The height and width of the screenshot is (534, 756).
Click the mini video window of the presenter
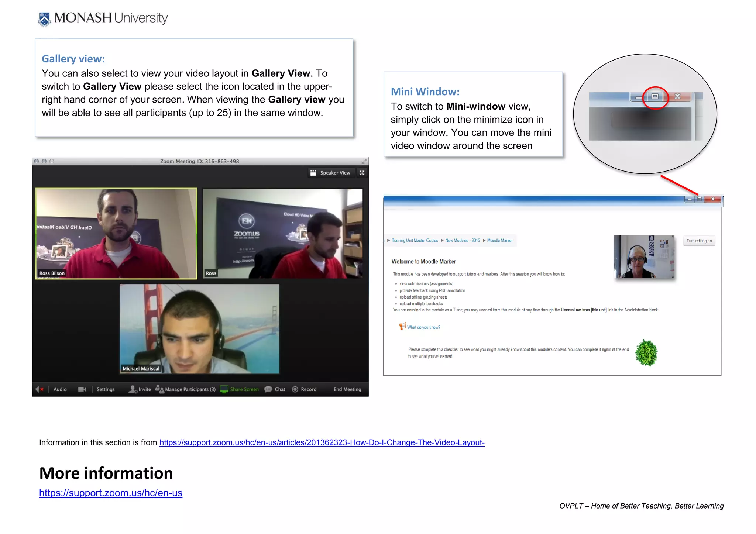click(x=644, y=256)
